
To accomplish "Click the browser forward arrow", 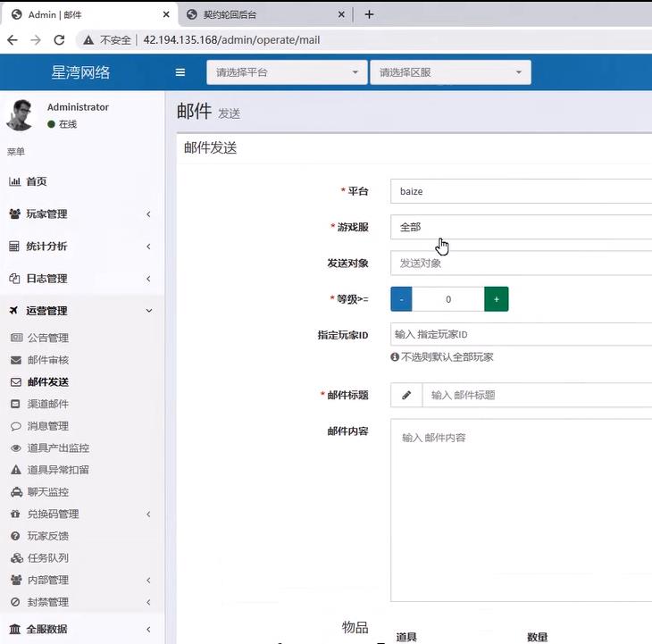I will tap(36, 40).
